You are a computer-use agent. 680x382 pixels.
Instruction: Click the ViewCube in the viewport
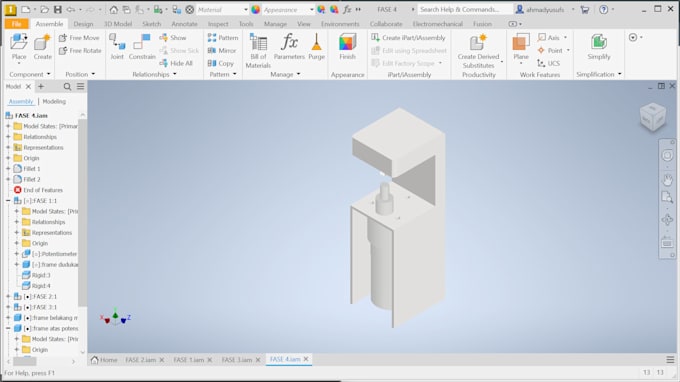coord(653,117)
